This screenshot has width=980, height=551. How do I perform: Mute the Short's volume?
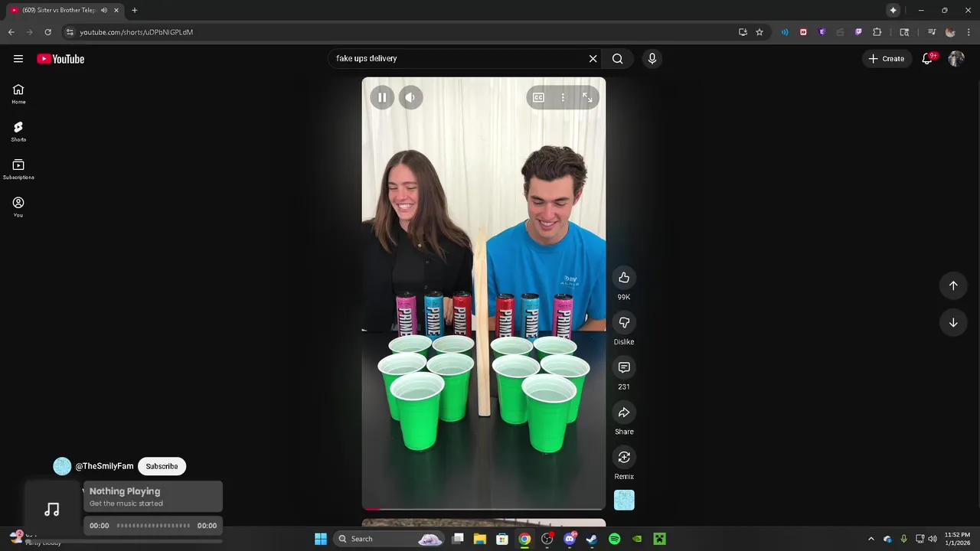(x=410, y=97)
